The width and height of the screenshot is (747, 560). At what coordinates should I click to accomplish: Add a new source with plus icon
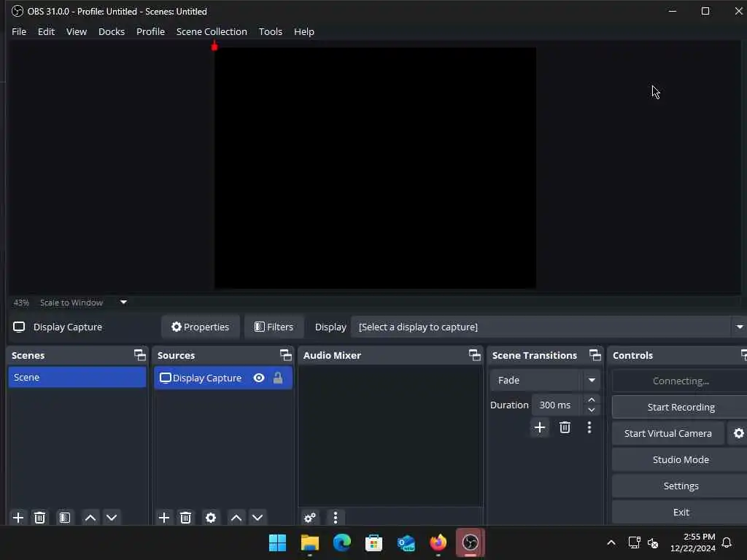(164, 518)
